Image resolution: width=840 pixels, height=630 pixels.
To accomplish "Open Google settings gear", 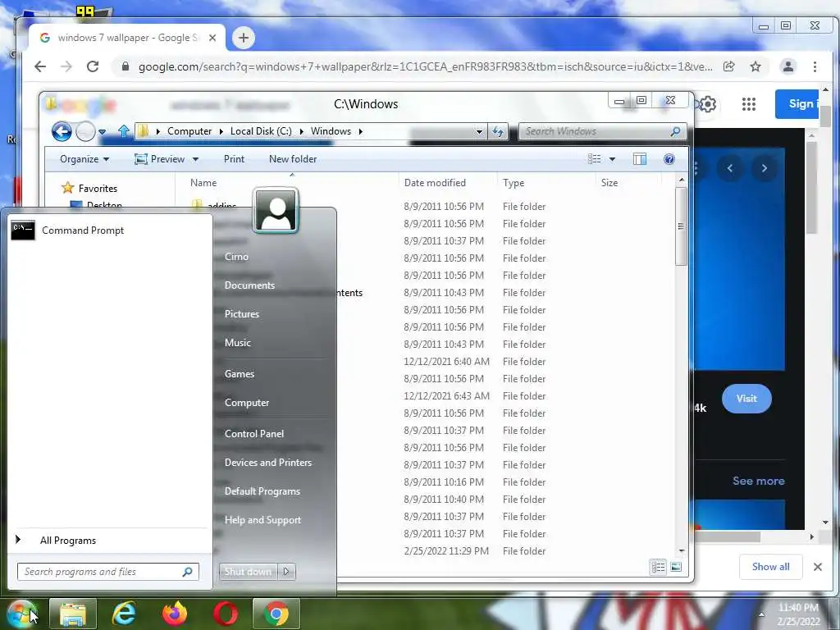I will 708,104.
